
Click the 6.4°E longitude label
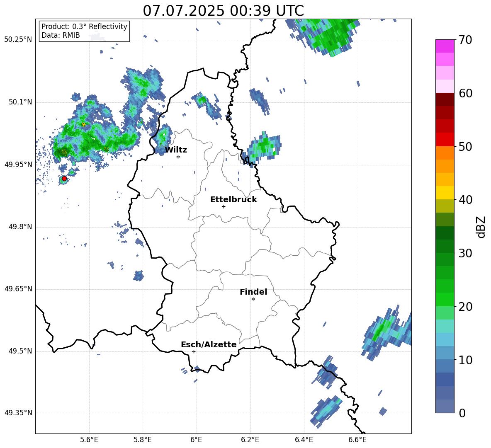(x=304, y=440)
